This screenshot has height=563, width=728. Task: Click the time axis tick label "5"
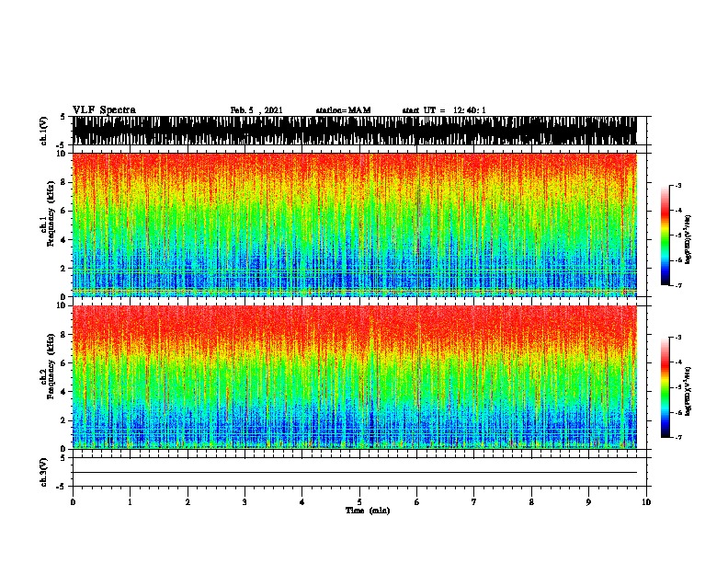tap(359, 502)
